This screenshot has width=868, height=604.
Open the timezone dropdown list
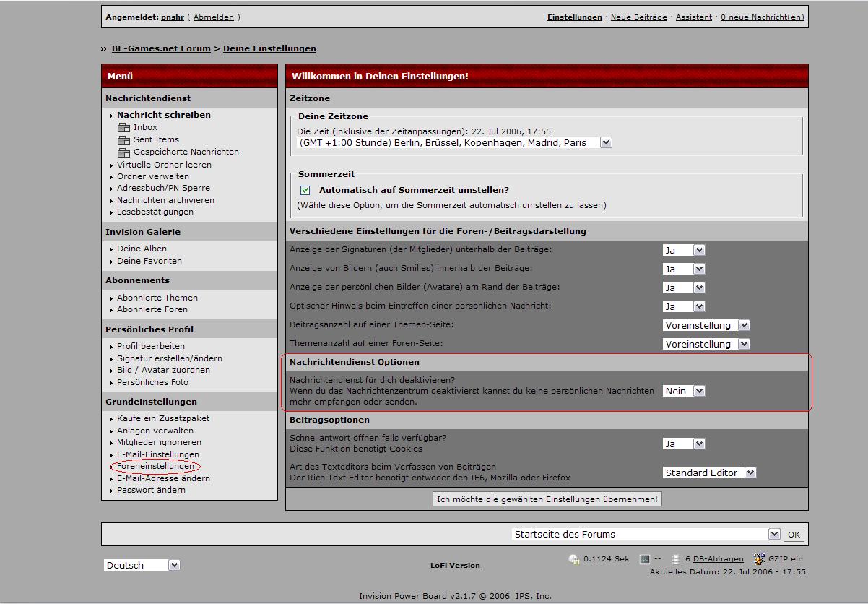[606, 143]
